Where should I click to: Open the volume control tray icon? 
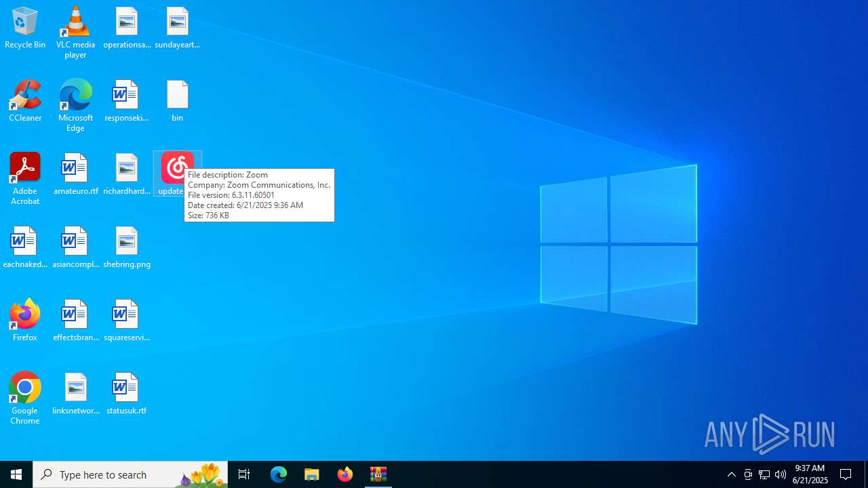[x=781, y=474]
